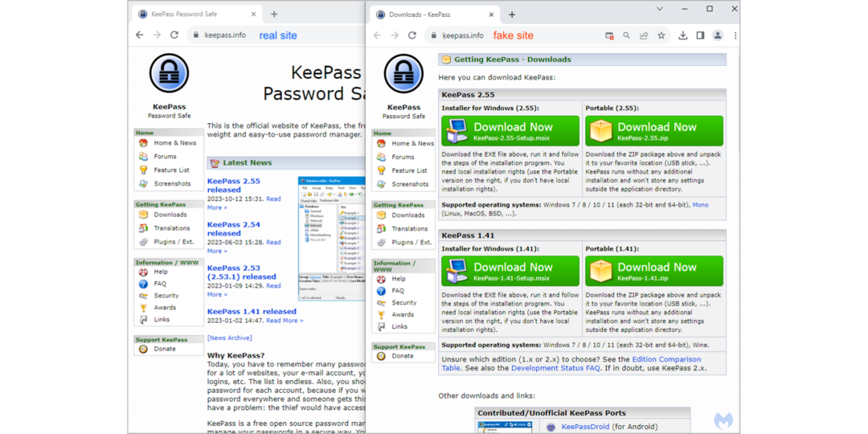The image size is (868, 434).
Task: Click the fake site address bar URL
Action: pos(463,35)
